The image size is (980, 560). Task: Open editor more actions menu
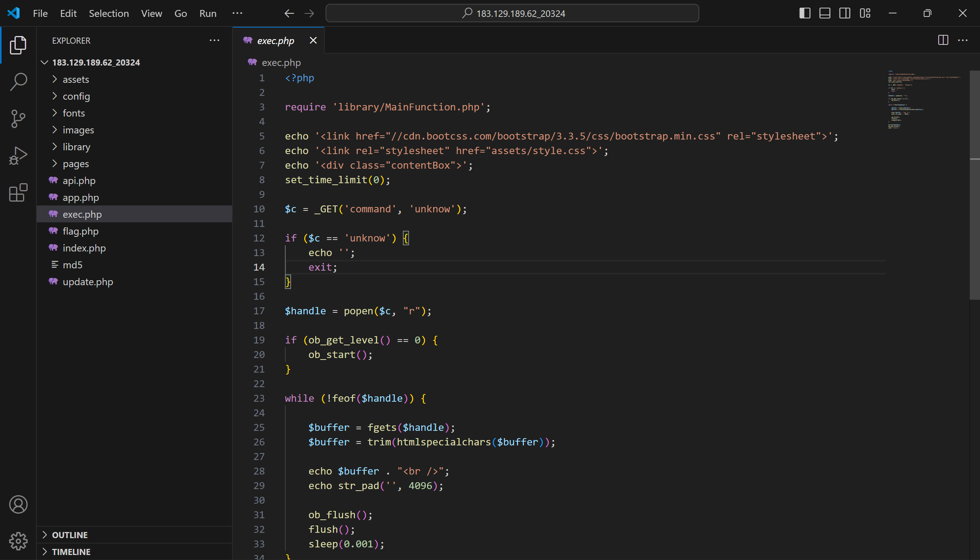(963, 40)
